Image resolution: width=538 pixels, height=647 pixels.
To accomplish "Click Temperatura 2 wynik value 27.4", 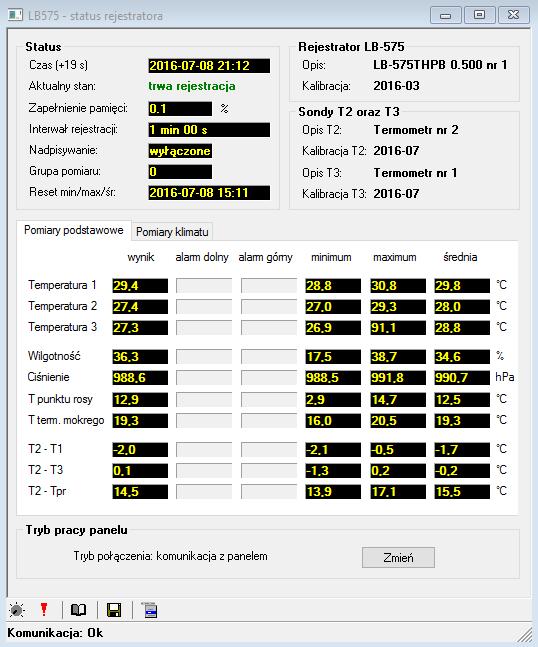I will click(140, 307).
